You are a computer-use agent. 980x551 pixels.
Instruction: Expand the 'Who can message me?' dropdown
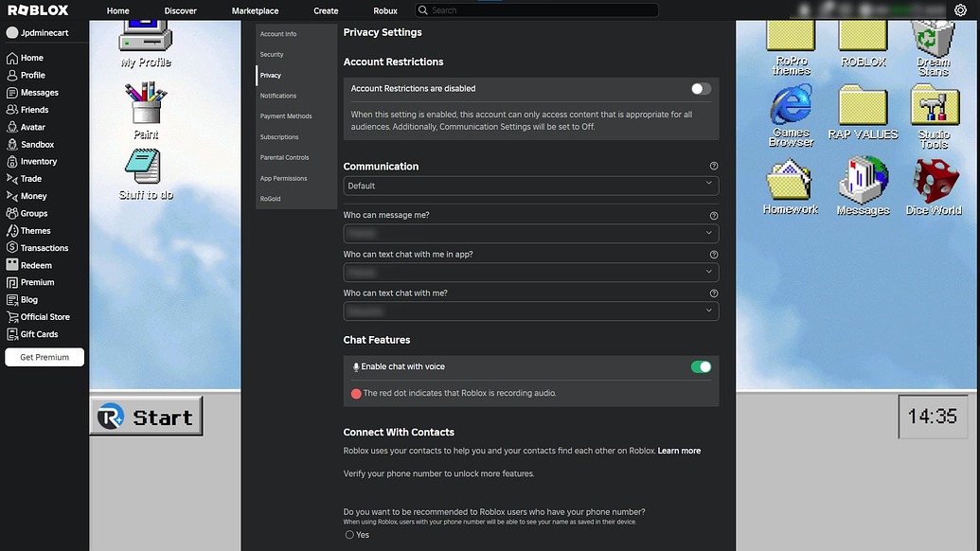pyautogui.click(x=530, y=233)
